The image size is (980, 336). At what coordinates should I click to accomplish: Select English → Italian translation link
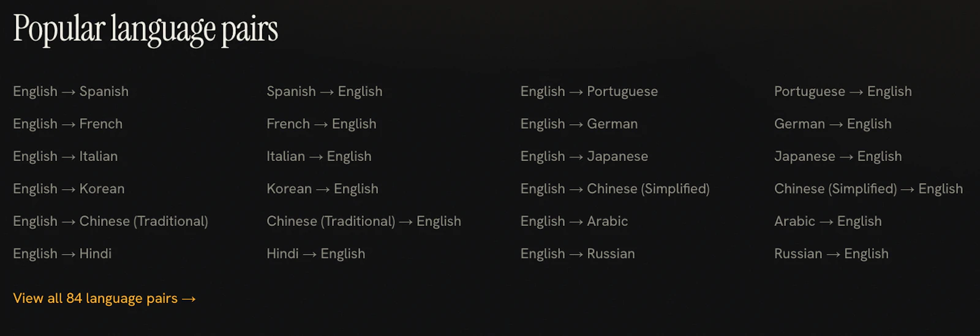click(x=66, y=156)
